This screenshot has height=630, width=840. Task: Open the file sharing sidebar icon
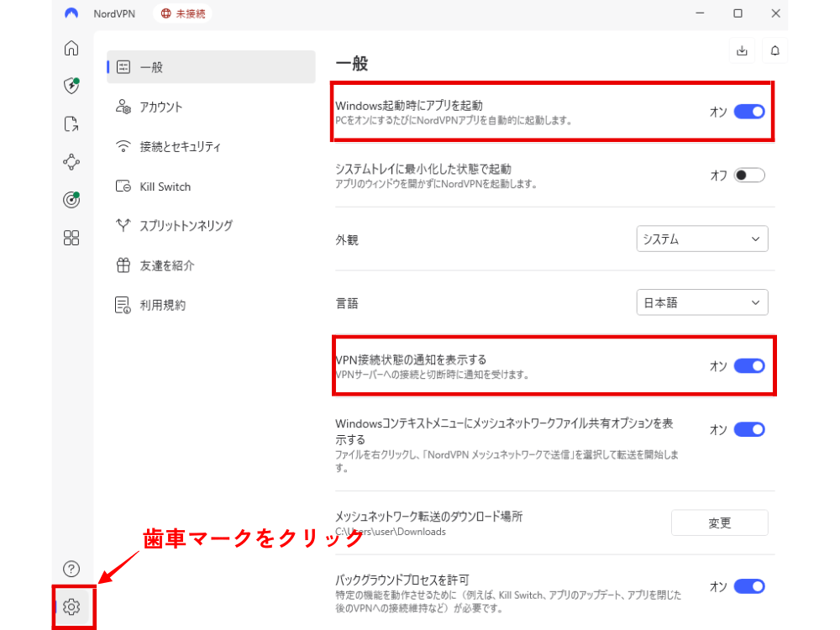pos(71,124)
